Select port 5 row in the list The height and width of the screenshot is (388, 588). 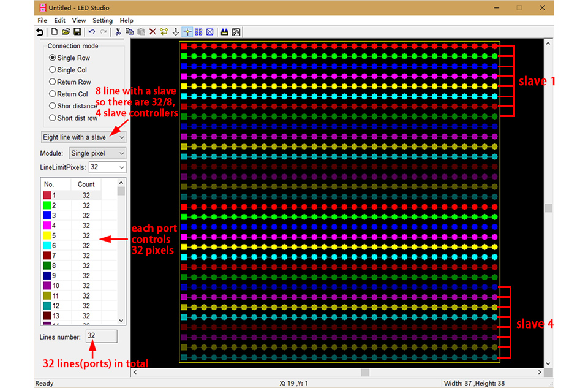click(x=71, y=235)
